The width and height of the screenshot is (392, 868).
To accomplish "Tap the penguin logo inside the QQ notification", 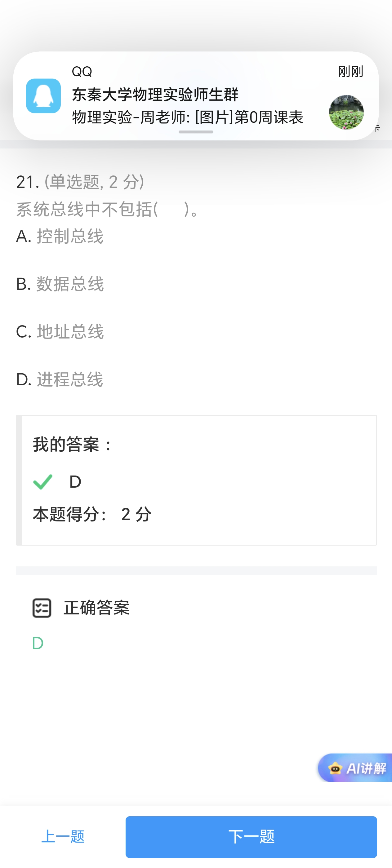I will (x=43, y=97).
